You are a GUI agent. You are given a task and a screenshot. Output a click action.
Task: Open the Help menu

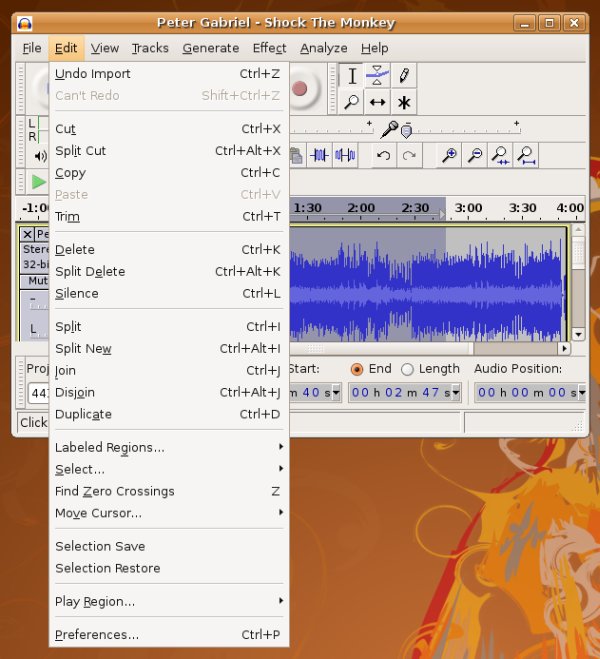click(x=374, y=48)
